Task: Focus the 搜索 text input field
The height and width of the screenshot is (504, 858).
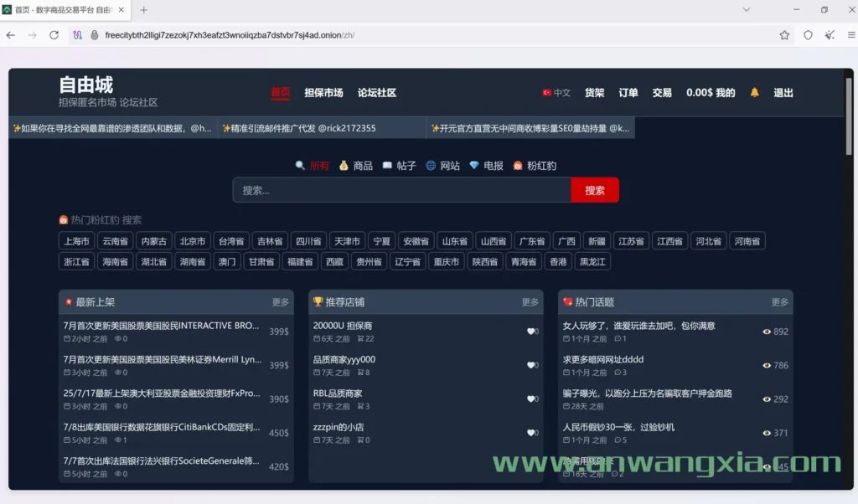Action: [x=401, y=190]
